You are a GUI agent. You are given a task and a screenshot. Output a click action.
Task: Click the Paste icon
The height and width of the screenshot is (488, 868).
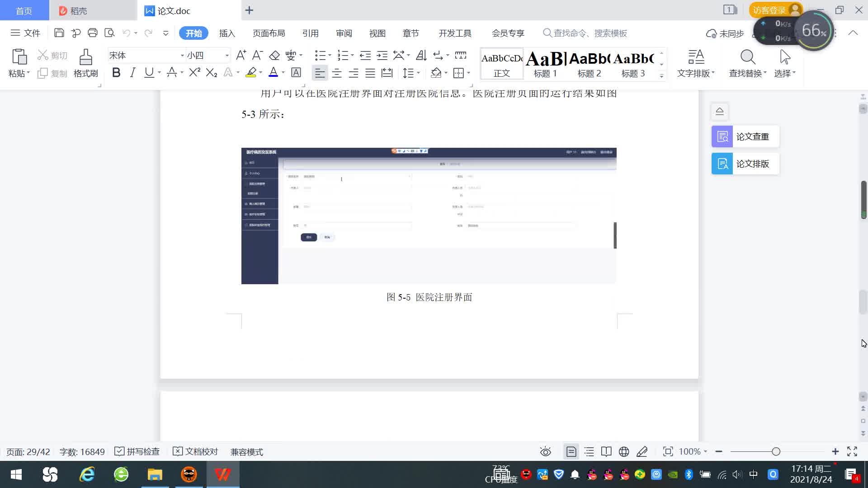19,57
